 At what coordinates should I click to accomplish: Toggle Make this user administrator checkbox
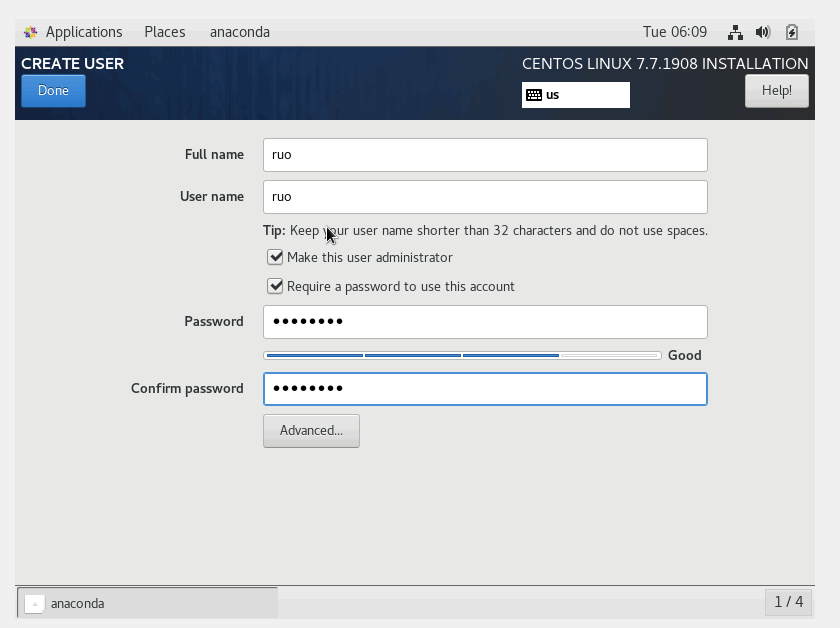coord(275,257)
